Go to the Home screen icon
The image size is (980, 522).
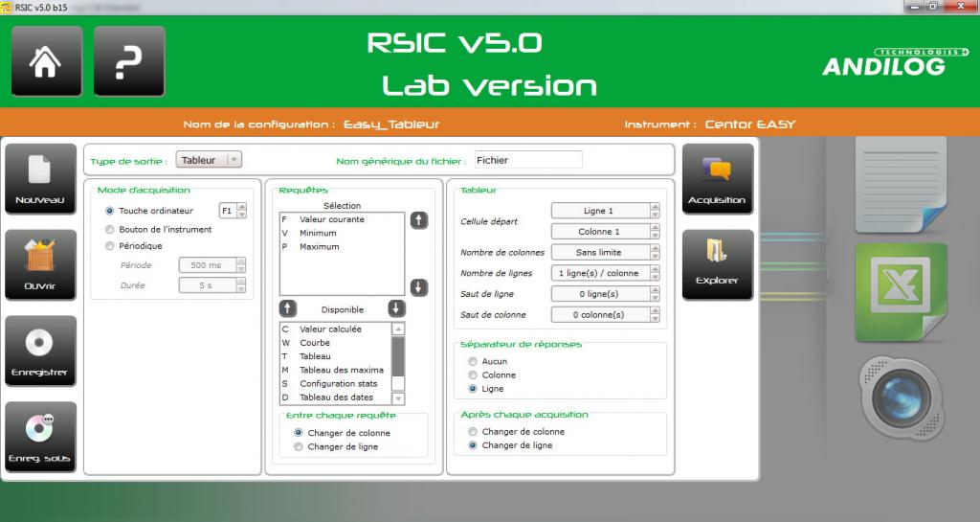(46, 60)
